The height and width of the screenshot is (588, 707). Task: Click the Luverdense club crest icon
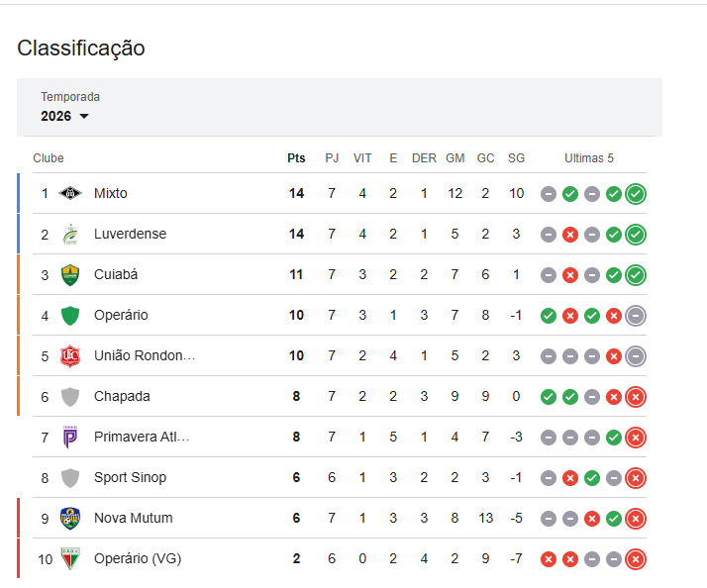[x=69, y=235]
